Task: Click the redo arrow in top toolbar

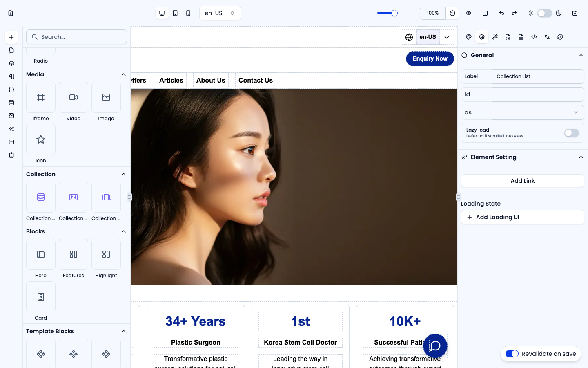Action: [514, 13]
